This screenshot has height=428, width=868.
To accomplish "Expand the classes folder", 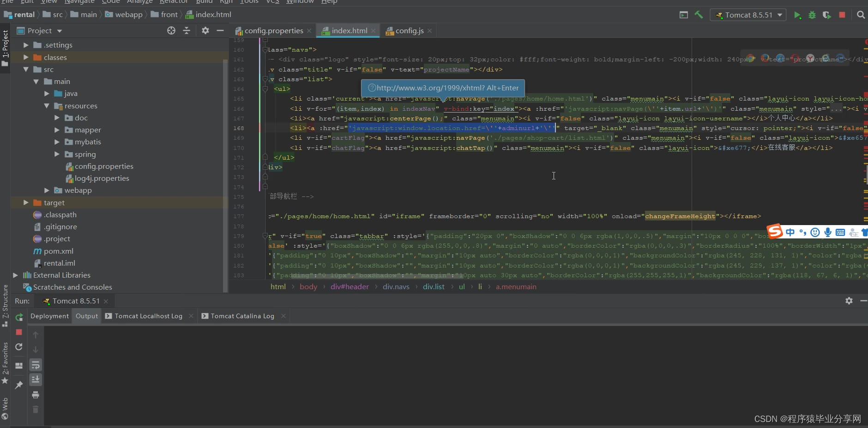I will coord(26,57).
